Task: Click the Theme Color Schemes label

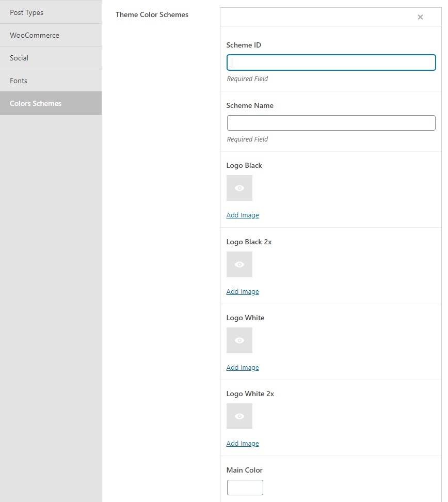Action: pos(152,15)
